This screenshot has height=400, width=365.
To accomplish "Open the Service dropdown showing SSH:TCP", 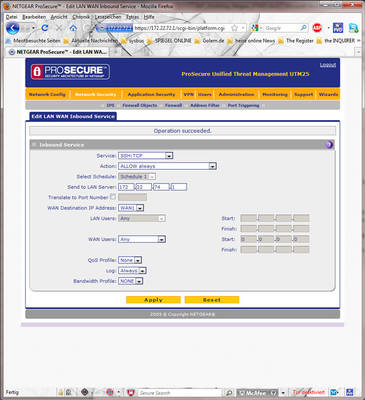I will 146,156.
